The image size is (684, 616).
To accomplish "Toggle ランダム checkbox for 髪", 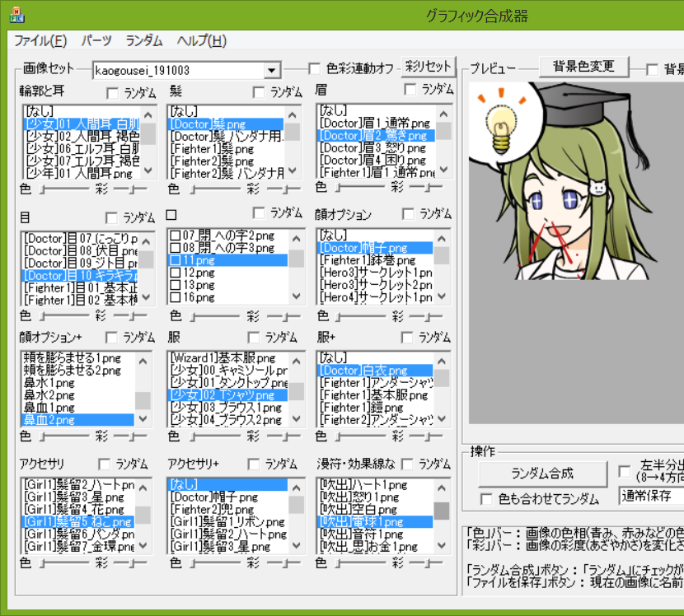I will coord(259,92).
